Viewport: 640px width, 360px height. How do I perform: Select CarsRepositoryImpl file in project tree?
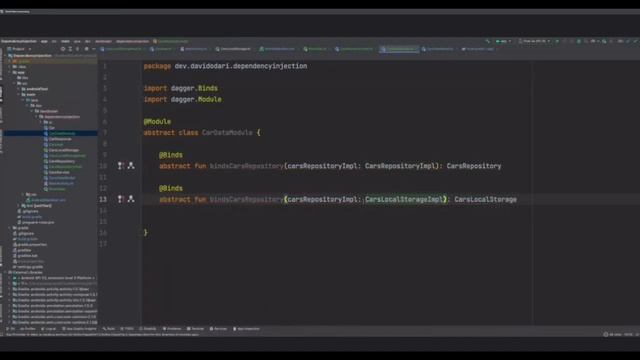click(63, 167)
